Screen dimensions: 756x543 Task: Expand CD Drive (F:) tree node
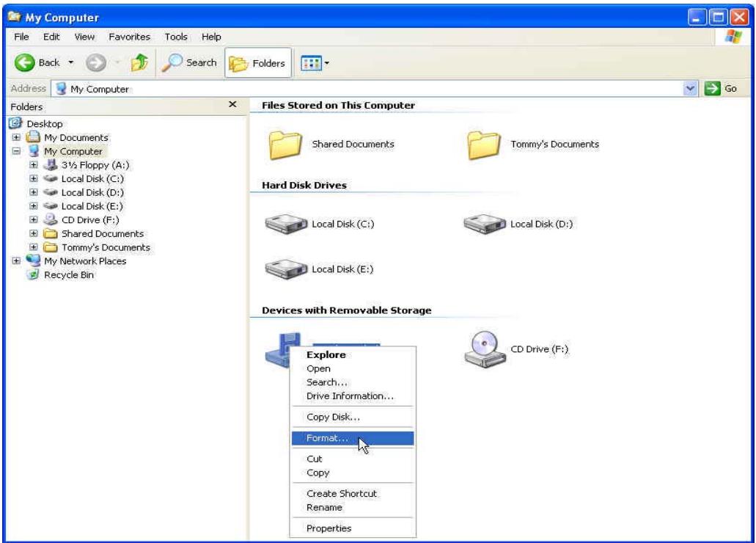pos(33,219)
